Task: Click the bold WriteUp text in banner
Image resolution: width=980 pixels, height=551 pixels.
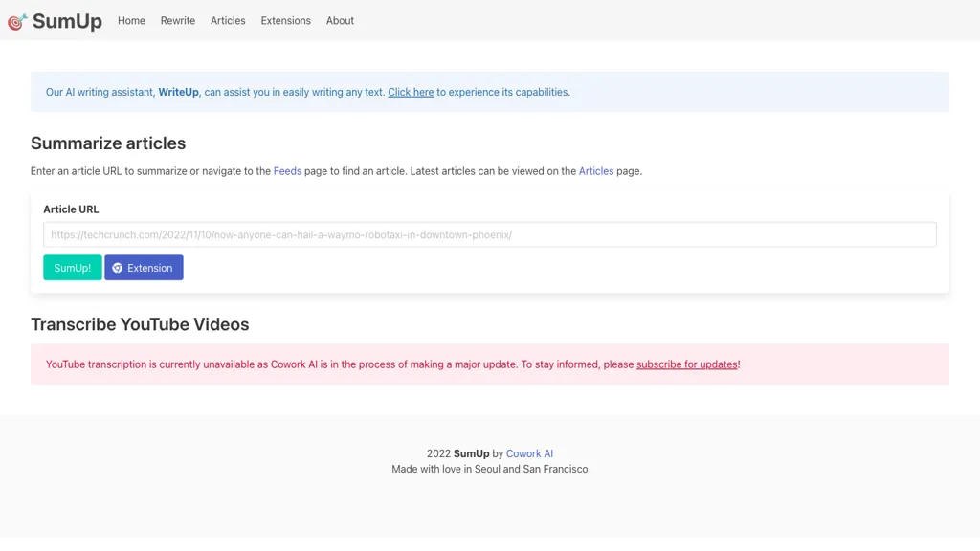Action: pos(178,92)
